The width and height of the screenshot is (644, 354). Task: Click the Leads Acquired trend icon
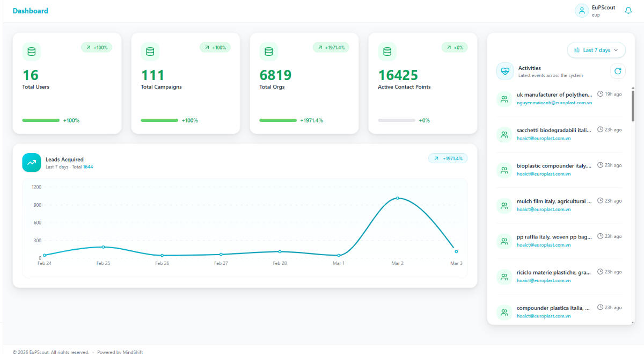[x=32, y=163]
